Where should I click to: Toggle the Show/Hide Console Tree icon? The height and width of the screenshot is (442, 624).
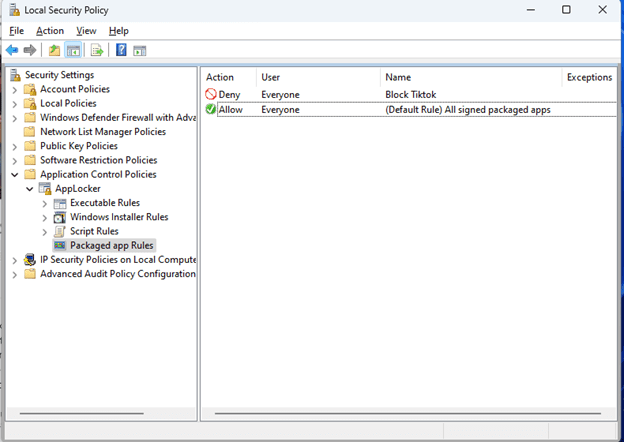[74, 50]
